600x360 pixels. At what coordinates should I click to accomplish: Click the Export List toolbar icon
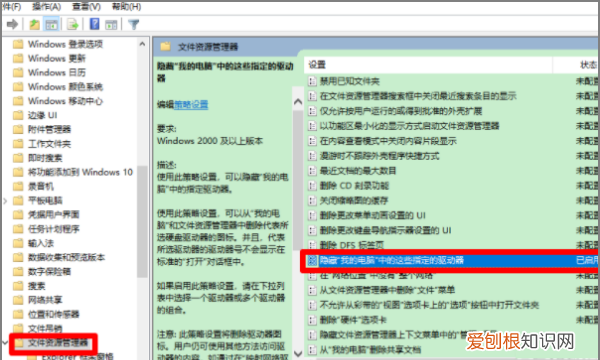(x=73, y=24)
